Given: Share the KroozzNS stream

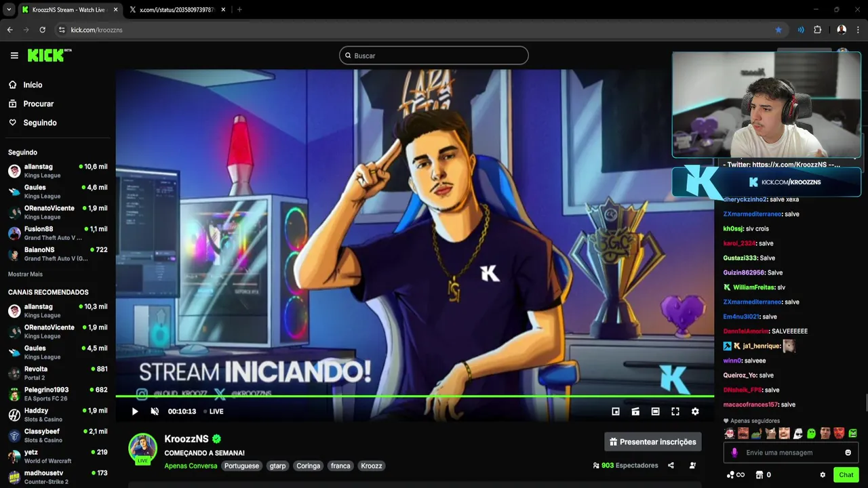Looking at the screenshot, I should [x=671, y=466].
